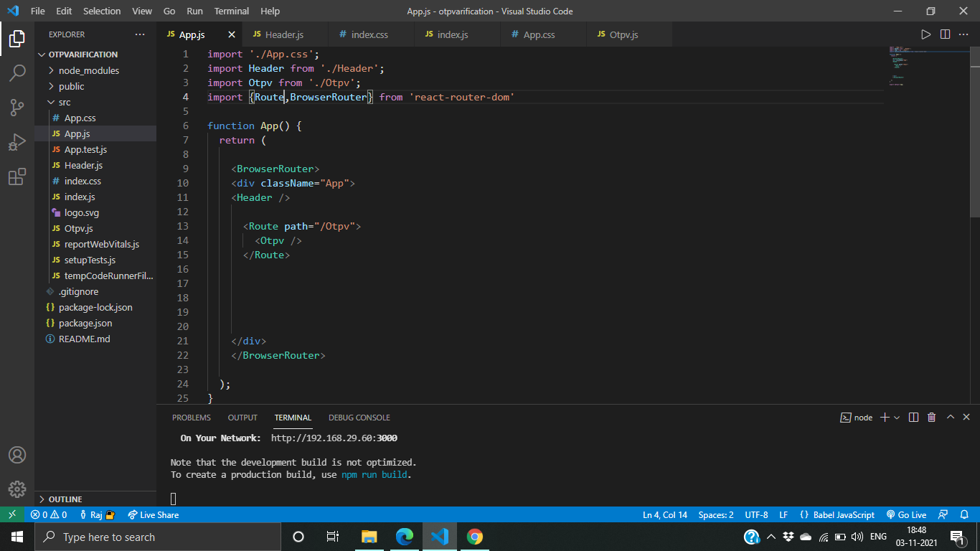Change indentation via Spaces: 2 in status bar
Screen dimensions: 980x551
click(716, 514)
